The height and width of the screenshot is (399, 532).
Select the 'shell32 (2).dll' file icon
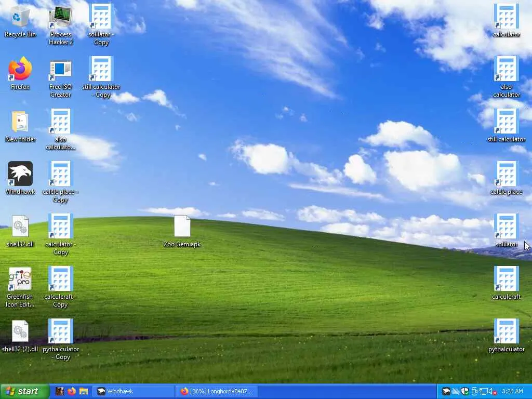click(x=20, y=336)
